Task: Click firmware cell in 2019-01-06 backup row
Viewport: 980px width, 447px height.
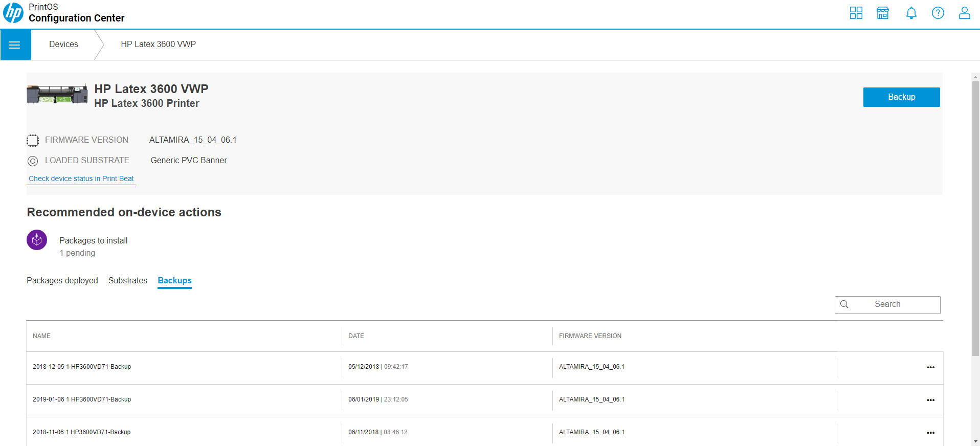Action: pyautogui.click(x=592, y=399)
